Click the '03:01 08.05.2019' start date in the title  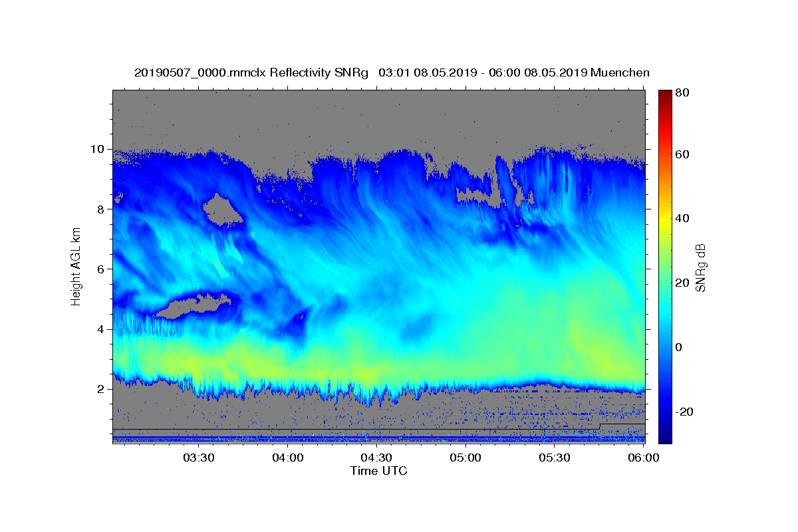pos(428,72)
